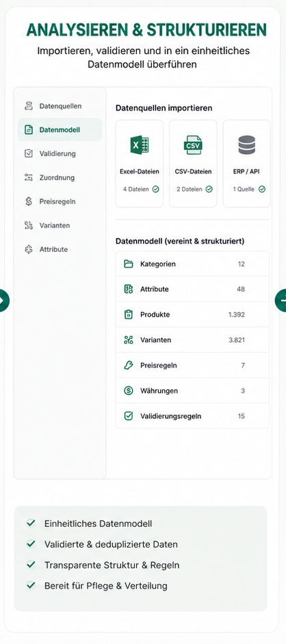
Task: Click the '1 Quelle' status text
Action: coord(244,190)
